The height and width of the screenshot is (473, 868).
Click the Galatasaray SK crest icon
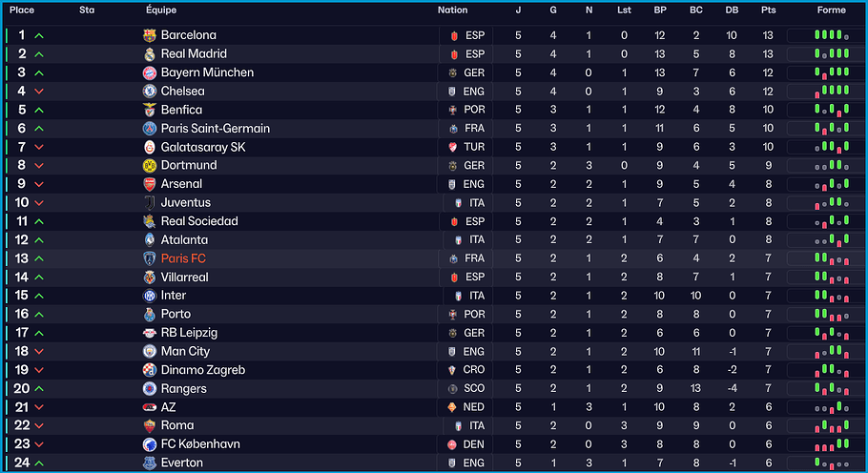(x=149, y=147)
